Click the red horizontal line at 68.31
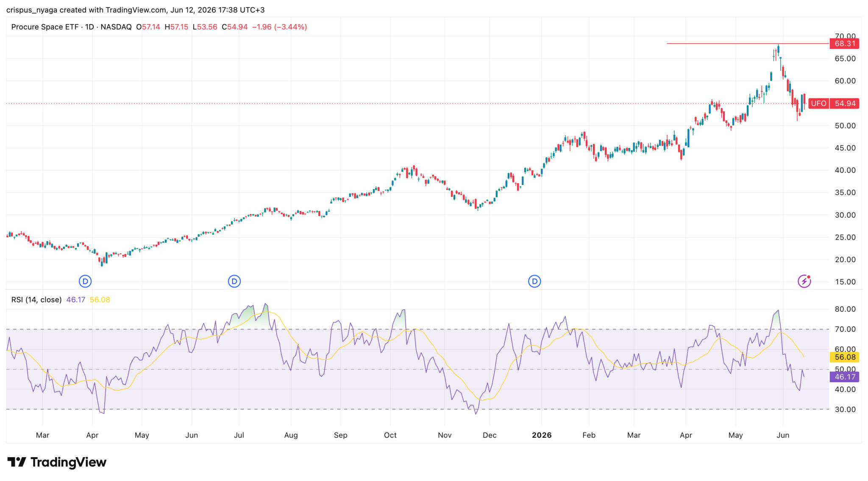 748,44
